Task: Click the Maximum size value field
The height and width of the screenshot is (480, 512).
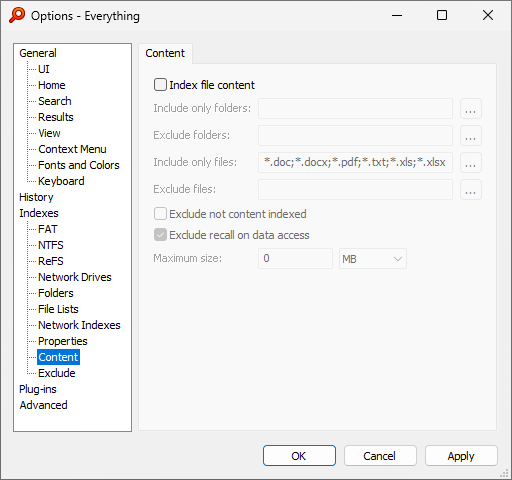Action: (x=295, y=258)
